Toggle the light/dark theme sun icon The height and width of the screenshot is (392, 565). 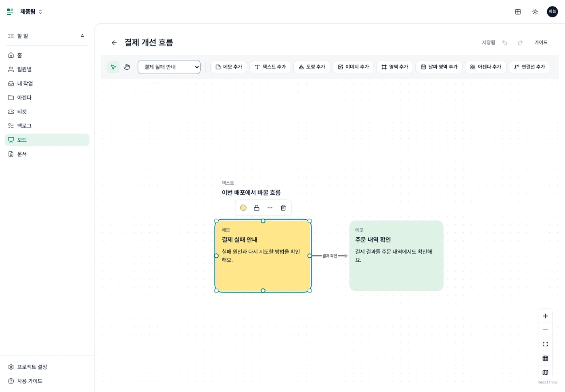(535, 12)
